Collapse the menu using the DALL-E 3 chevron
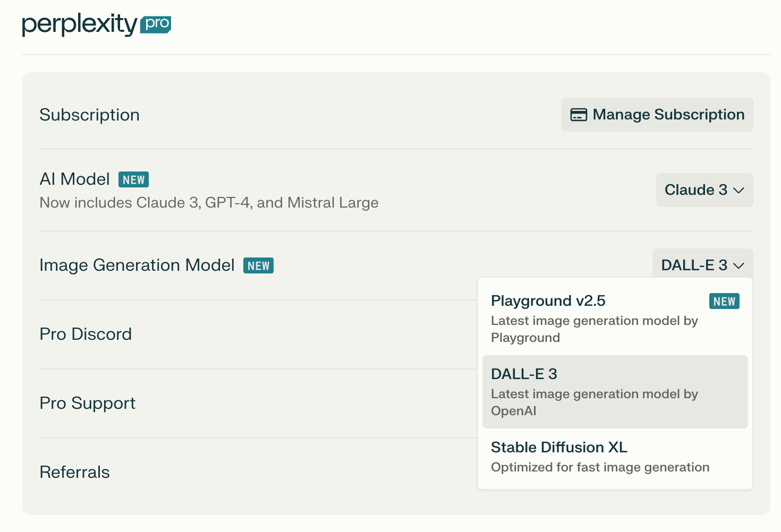Image resolution: width=781 pixels, height=532 pixels. pyautogui.click(x=738, y=265)
